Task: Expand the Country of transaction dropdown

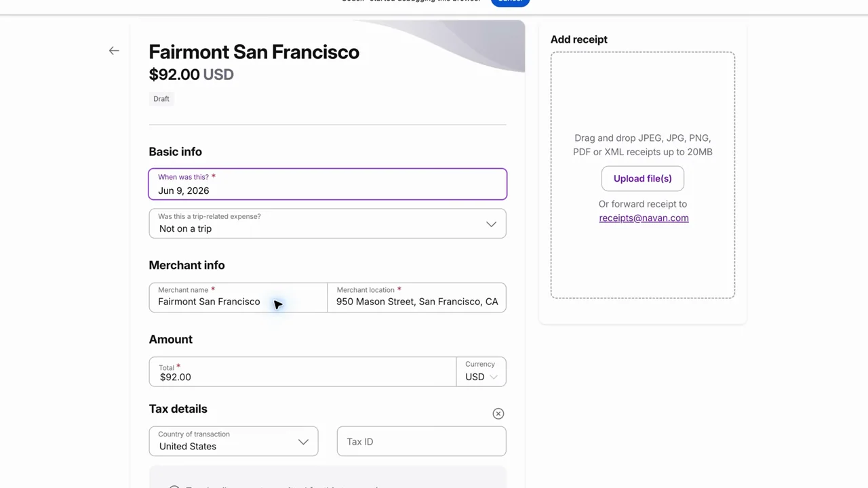Action: click(233, 441)
